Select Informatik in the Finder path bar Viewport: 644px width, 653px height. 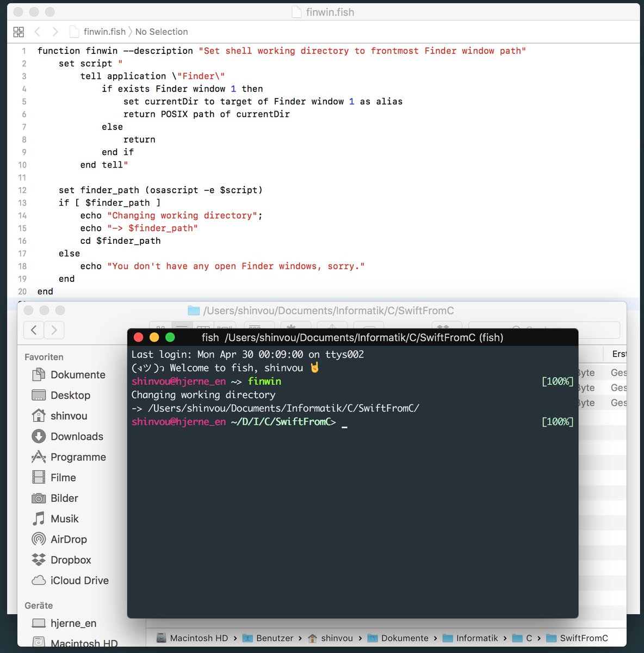470,638
